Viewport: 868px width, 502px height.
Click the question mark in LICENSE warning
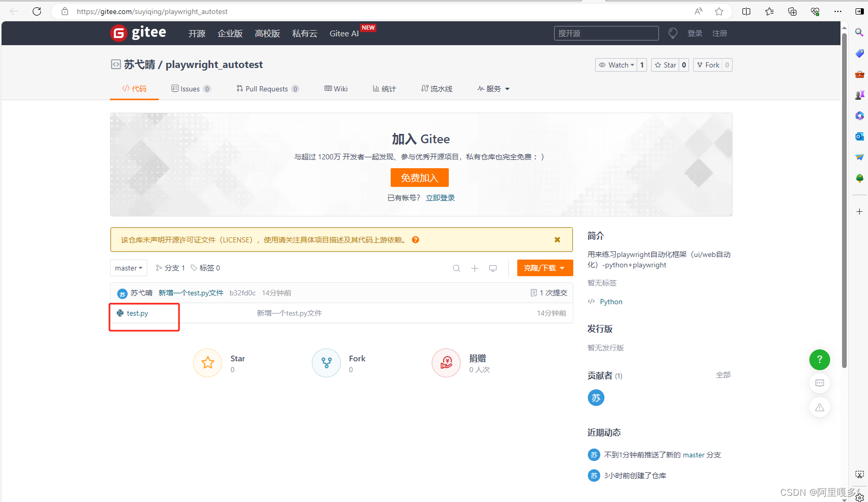pos(416,240)
